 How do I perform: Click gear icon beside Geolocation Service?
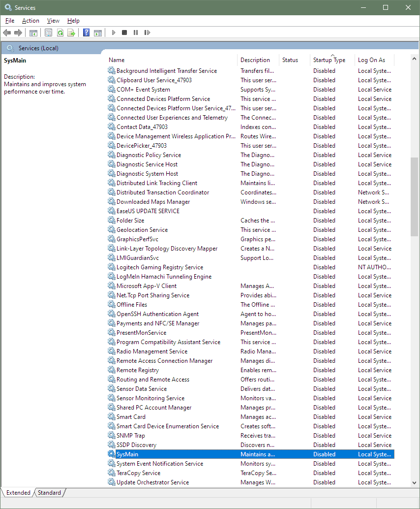[x=112, y=229]
